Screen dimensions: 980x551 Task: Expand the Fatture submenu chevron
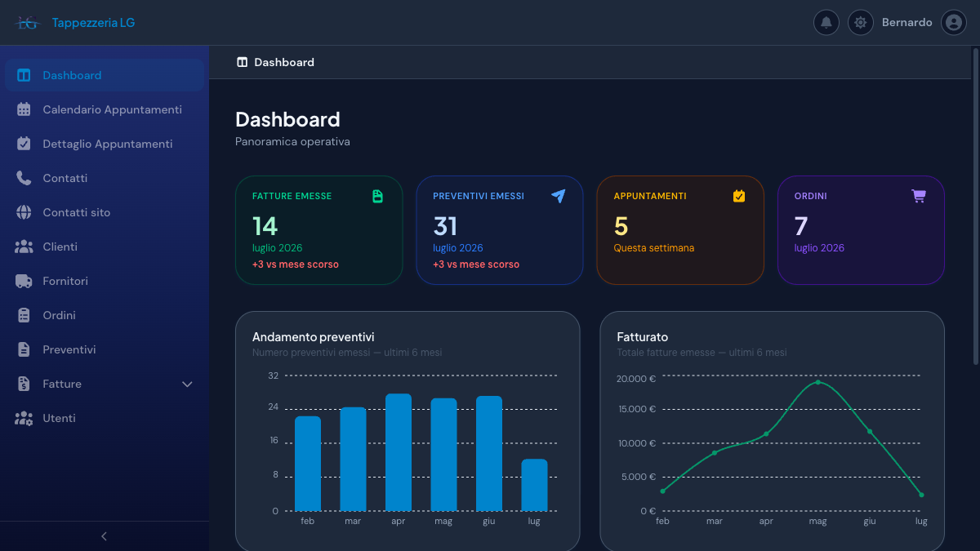(x=187, y=384)
